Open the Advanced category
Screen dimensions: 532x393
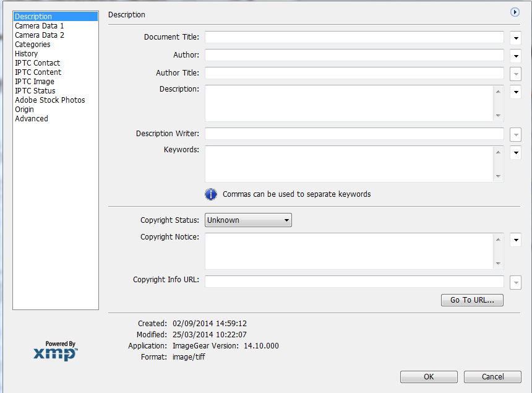[32, 119]
